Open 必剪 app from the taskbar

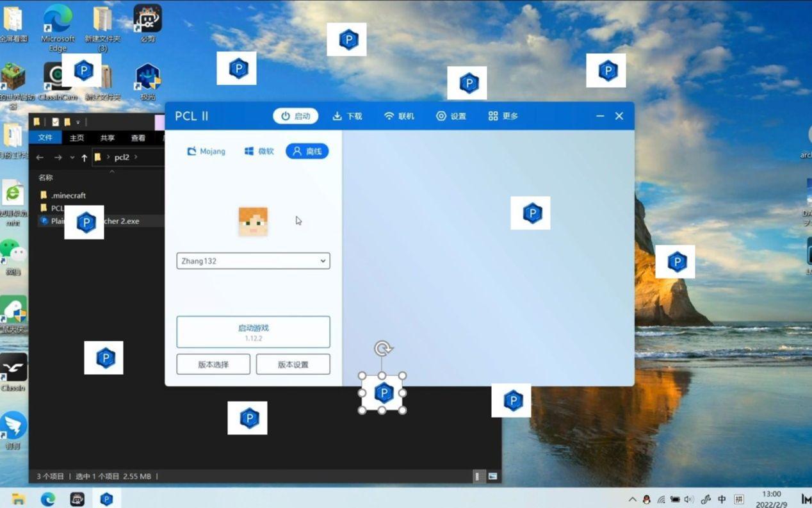pyautogui.click(x=77, y=498)
